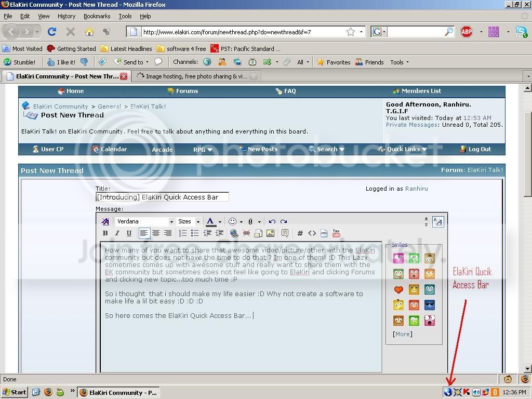The image size is (532, 399).
Task: Click the volume icon in the system tray
Action: point(476,393)
